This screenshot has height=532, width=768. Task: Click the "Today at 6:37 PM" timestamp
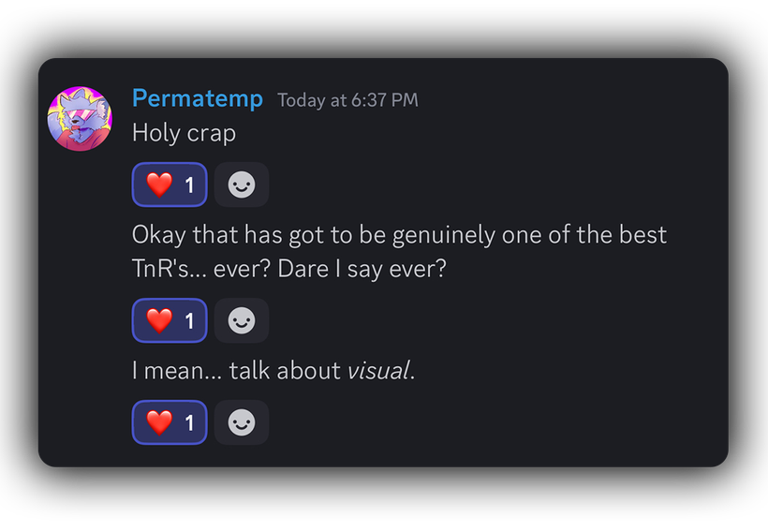click(347, 100)
